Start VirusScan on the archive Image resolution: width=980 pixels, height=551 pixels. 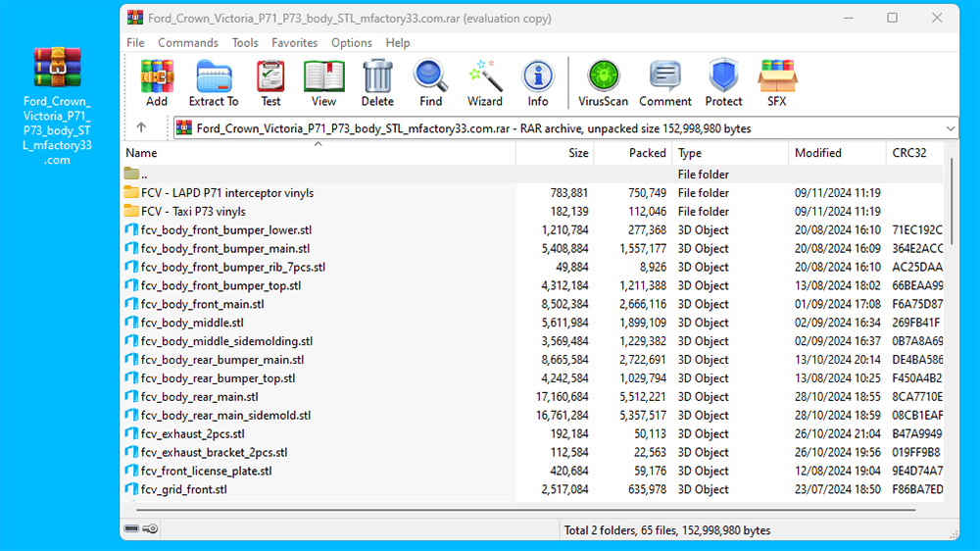(x=603, y=83)
